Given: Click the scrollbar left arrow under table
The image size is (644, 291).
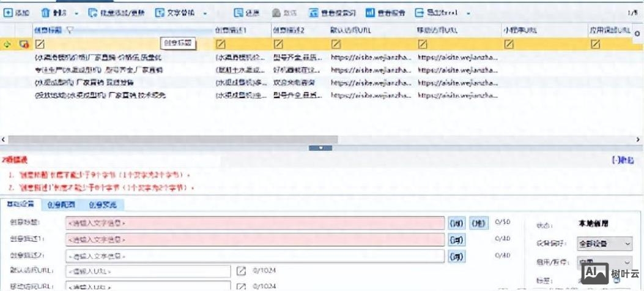Looking at the screenshot, I should (x=3, y=140).
